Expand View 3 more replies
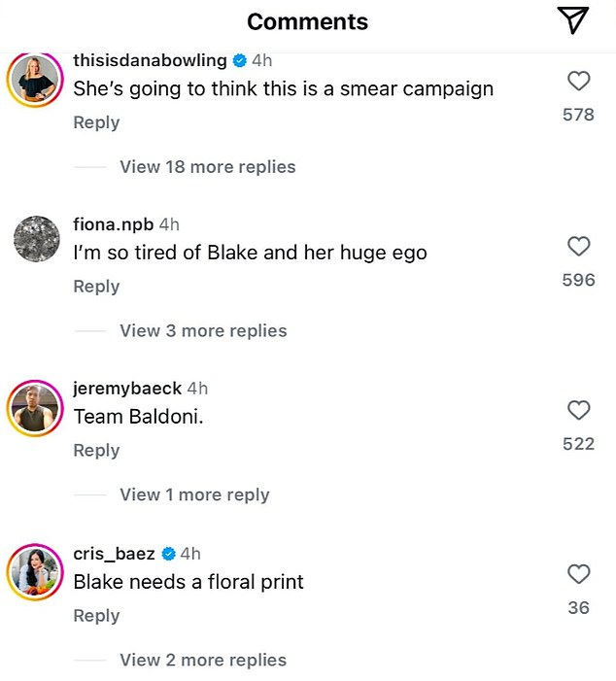Viewport: 616px width, 681px height. click(x=203, y=331)
